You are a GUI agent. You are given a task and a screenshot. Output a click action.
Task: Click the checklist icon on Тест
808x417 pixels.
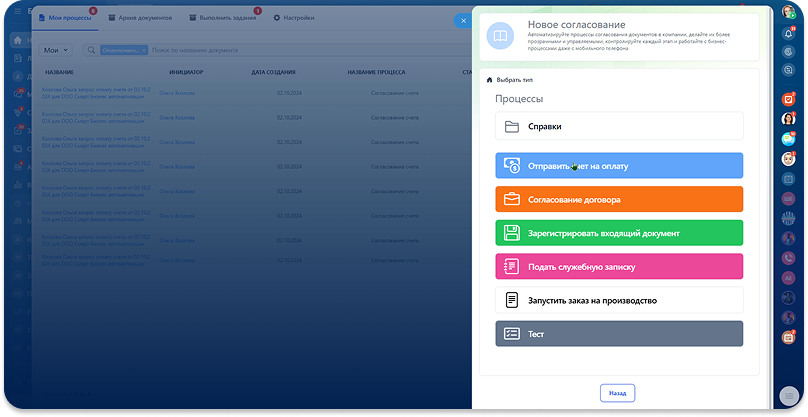click(x=511, y=334)
